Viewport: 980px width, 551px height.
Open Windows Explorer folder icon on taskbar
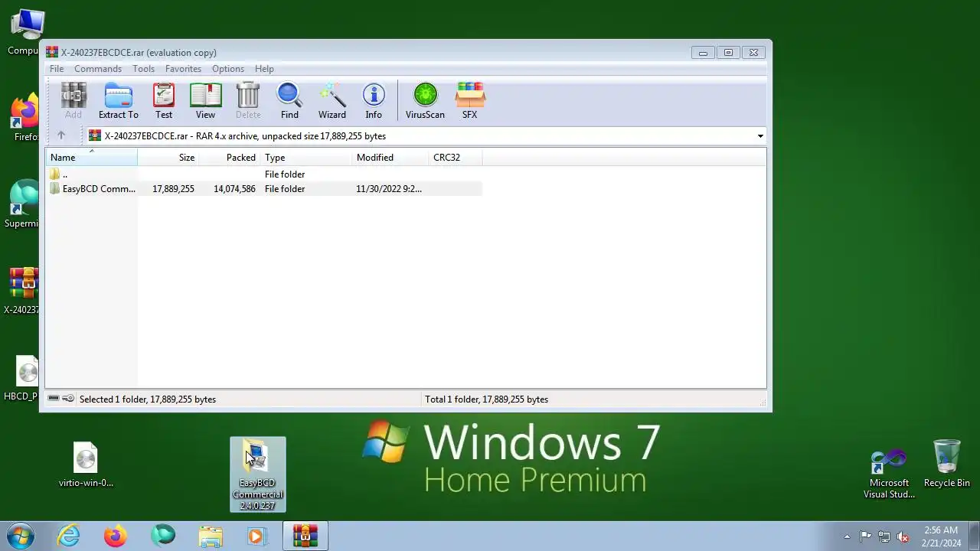point(211,536)
